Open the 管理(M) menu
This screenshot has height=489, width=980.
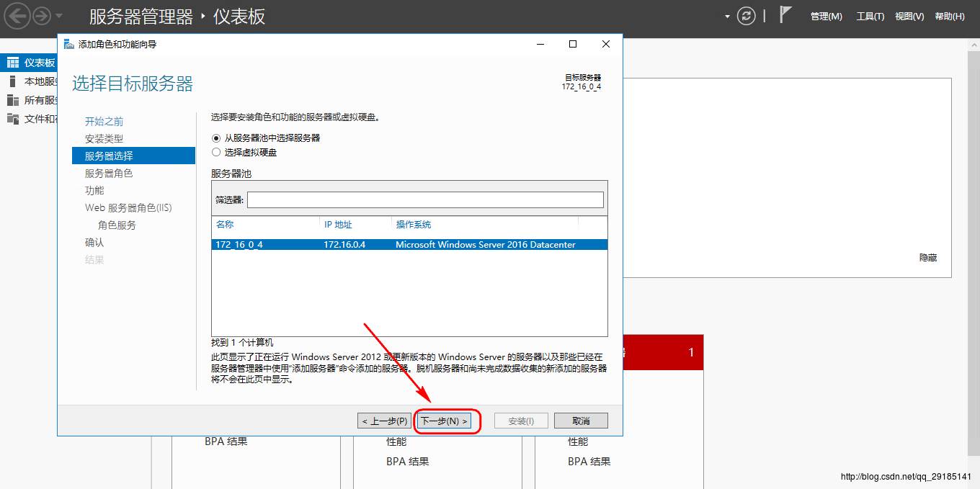click(x=826, y=17)
